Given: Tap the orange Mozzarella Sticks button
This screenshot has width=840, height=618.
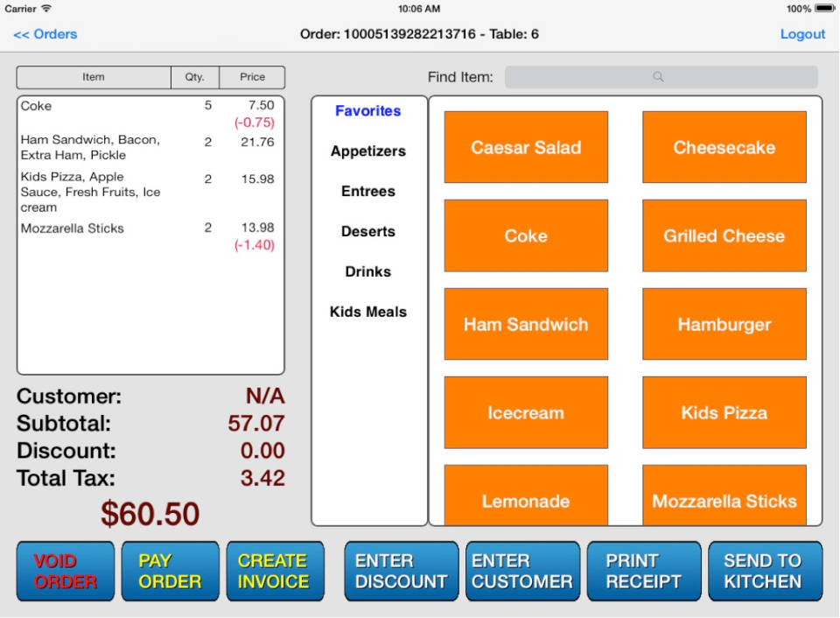Looking at the screenshot, I should [x=724, y=495].
